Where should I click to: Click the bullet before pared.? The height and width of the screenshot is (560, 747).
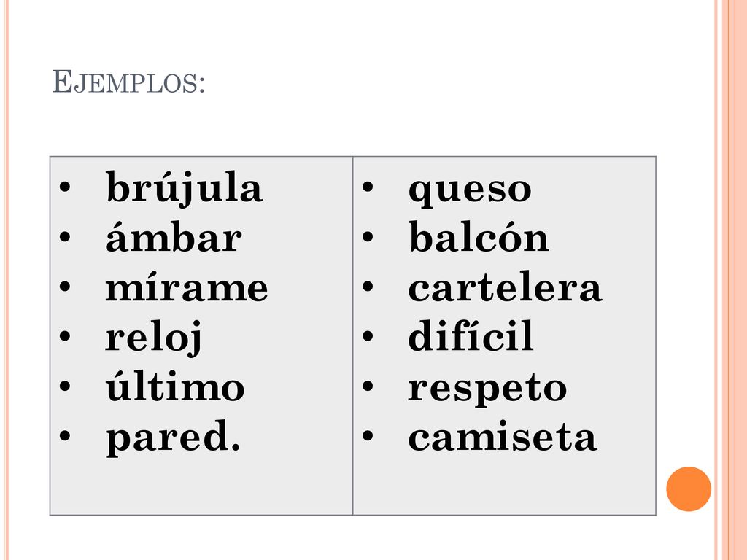click(65, 435)
